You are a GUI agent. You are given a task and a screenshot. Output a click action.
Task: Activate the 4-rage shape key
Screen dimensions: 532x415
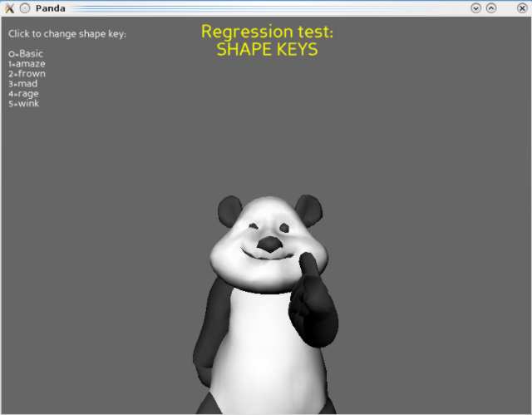[x=23, y=94]
